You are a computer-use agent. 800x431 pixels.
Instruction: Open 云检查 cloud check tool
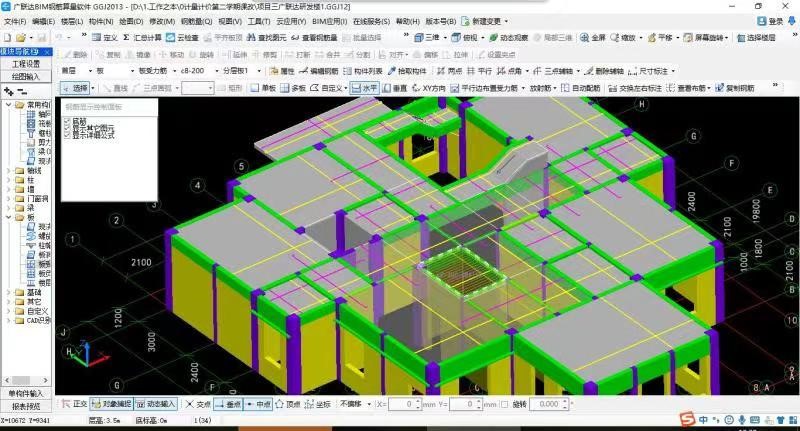pos(185,37)
